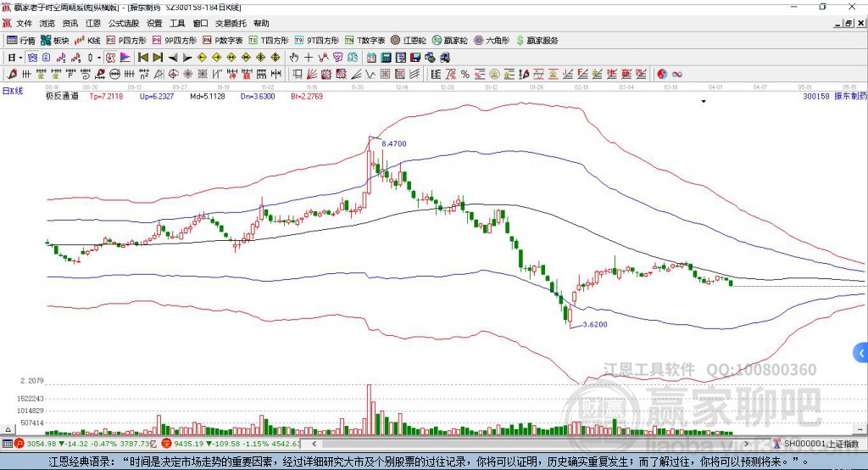The height and width of the screenshot is (470, 868).
Task: Open the 窗口 menu
Action: (200, 23)
